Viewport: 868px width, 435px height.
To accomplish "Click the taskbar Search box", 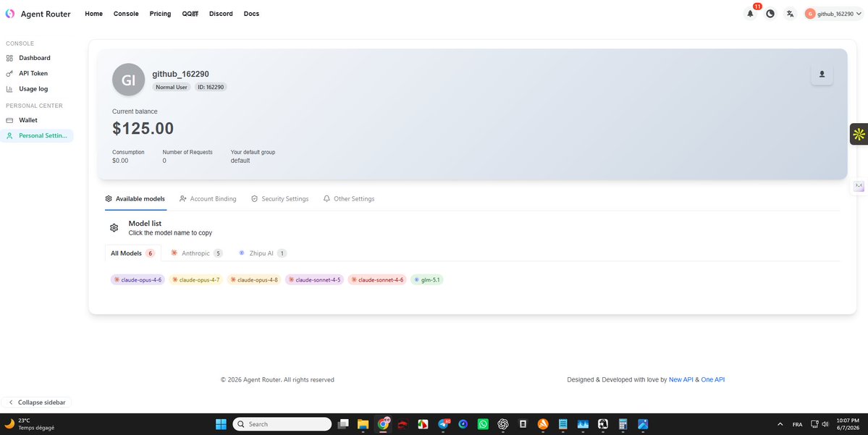I will [x=282, y=424].
